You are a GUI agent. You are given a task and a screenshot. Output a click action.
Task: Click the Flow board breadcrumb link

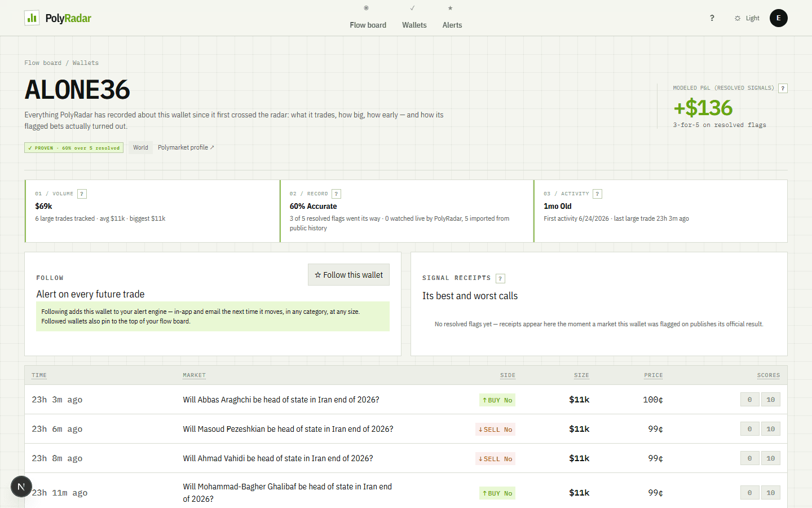pos(43,63)
